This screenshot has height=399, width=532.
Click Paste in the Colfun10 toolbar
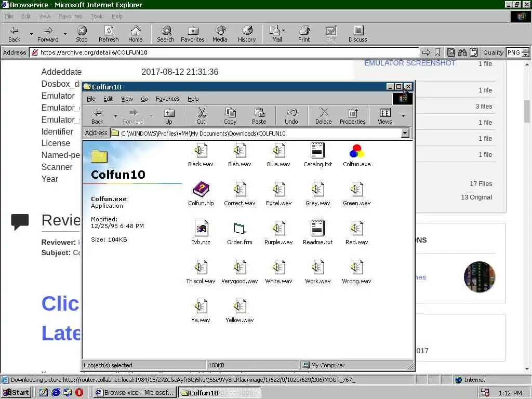pyautogui.click(x=259, y=116)
